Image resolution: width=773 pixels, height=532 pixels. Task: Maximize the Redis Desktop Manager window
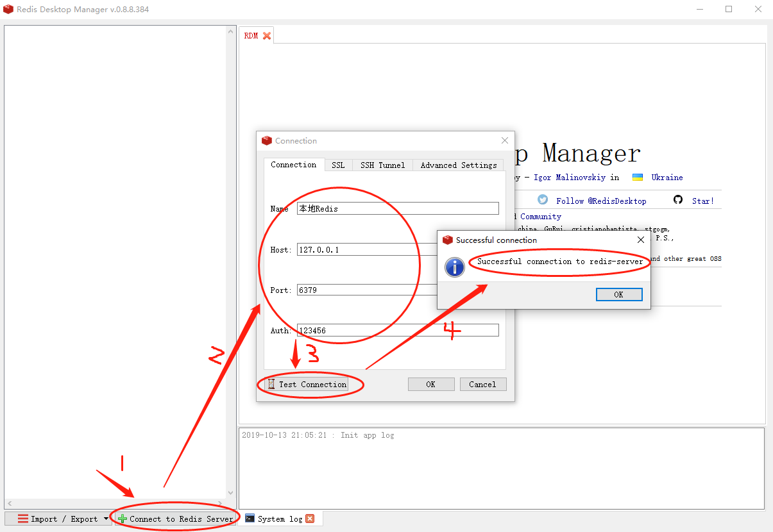tap(729, 9)
